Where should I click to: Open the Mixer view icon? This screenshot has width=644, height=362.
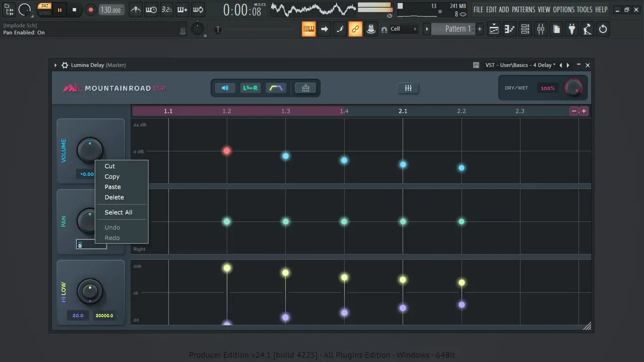(x=541, y=29)
